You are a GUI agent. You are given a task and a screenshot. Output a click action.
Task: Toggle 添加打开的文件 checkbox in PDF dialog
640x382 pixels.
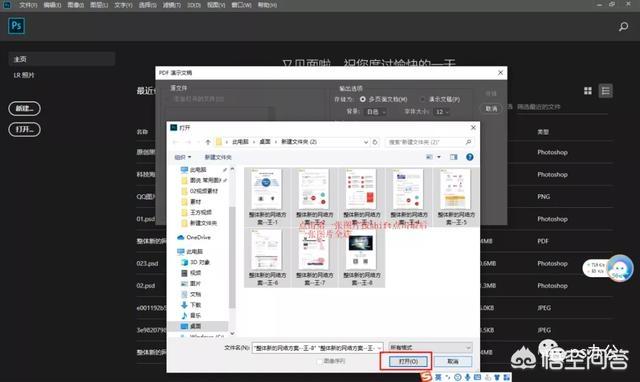(170, 99)
